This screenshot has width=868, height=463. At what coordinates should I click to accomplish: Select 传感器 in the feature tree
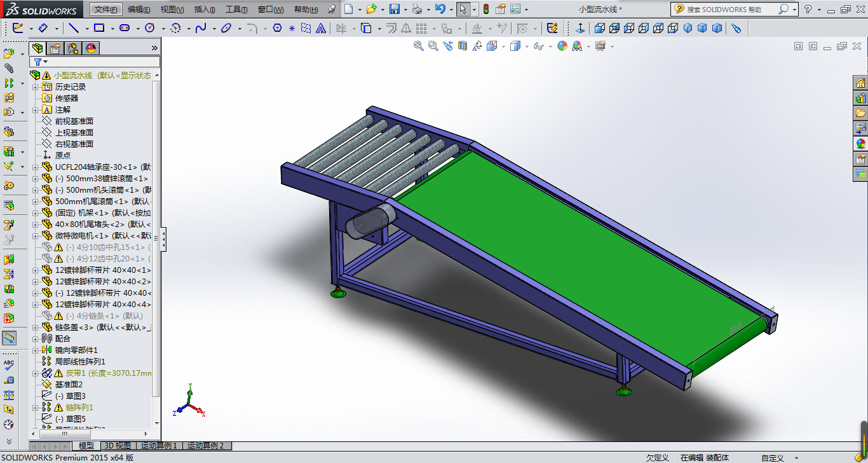tap(67, 99)
